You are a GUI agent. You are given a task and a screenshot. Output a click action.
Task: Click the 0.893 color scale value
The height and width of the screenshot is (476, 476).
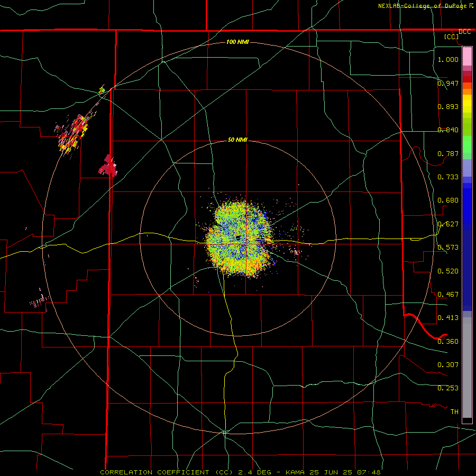point(448,106)
